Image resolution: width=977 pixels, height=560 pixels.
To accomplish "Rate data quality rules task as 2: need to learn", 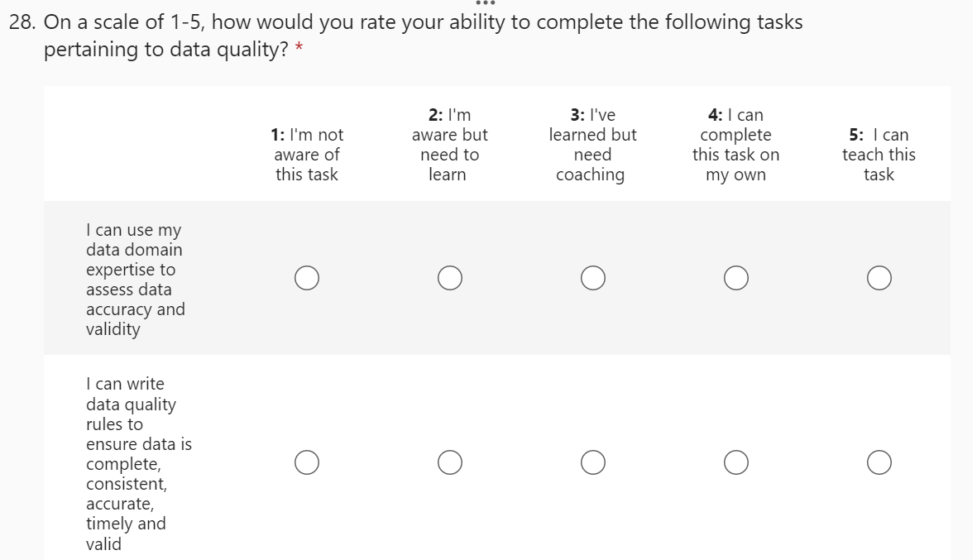I will tap(450, 463).
